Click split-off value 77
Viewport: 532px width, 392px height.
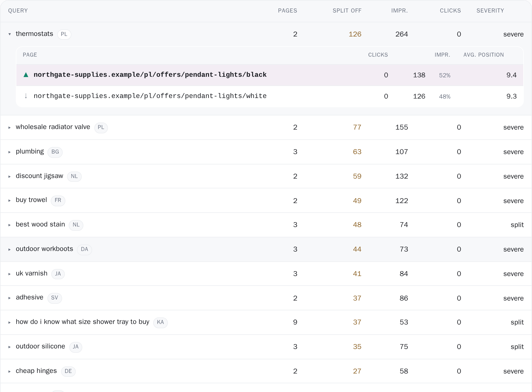(357, 127)
